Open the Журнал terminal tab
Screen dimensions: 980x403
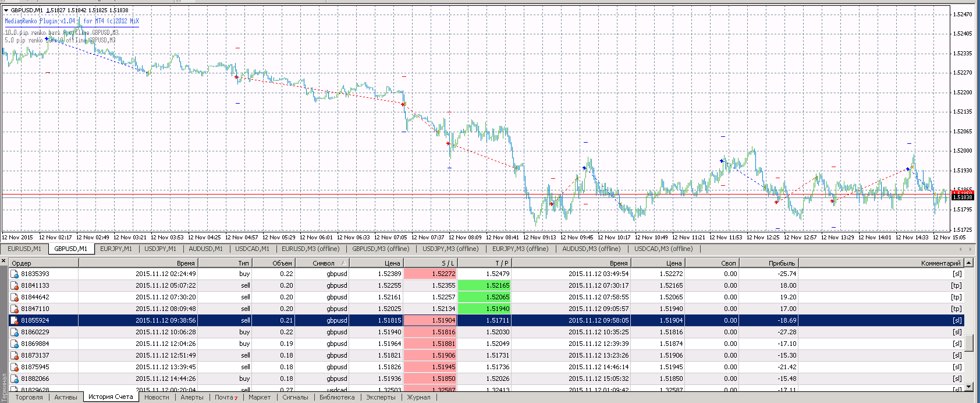419,397
